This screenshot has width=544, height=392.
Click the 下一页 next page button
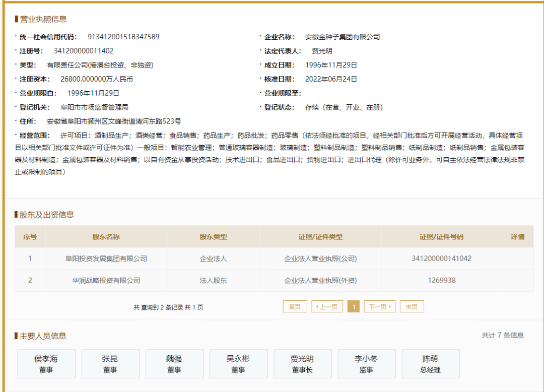click(x=380, y=307)
